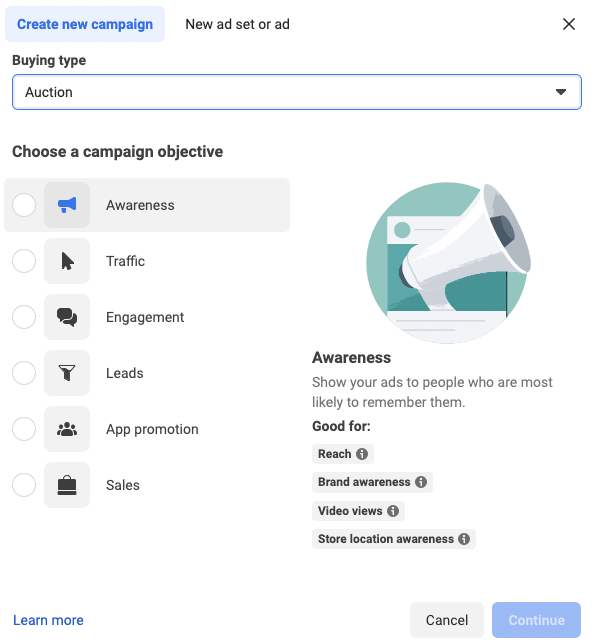The image size is (593, 643).
Task: Click the Traffic cursor icon
Action: point(67,261)
